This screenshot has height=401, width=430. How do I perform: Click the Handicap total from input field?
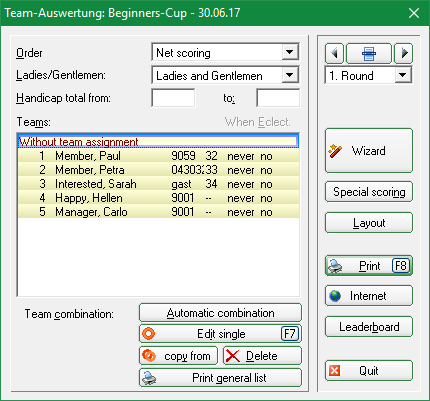point(173,98)
